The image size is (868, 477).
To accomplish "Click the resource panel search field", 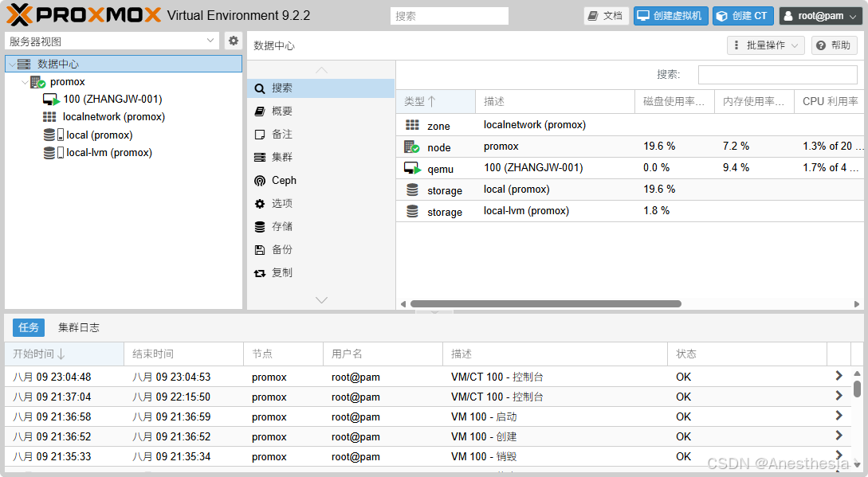I will (x=778, y=75).
